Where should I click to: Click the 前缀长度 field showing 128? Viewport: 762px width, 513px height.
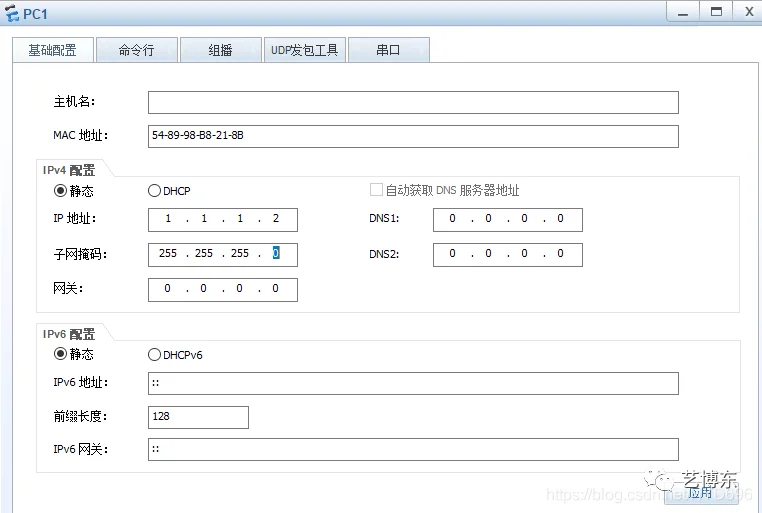[x=198, y=417]
